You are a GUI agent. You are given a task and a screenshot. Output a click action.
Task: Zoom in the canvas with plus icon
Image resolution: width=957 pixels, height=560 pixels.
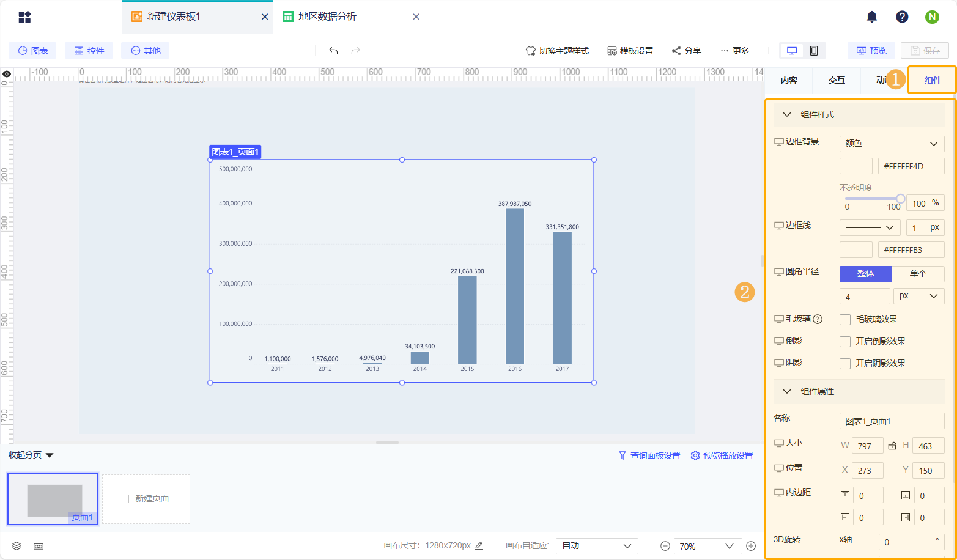click(x=751, y=546)
